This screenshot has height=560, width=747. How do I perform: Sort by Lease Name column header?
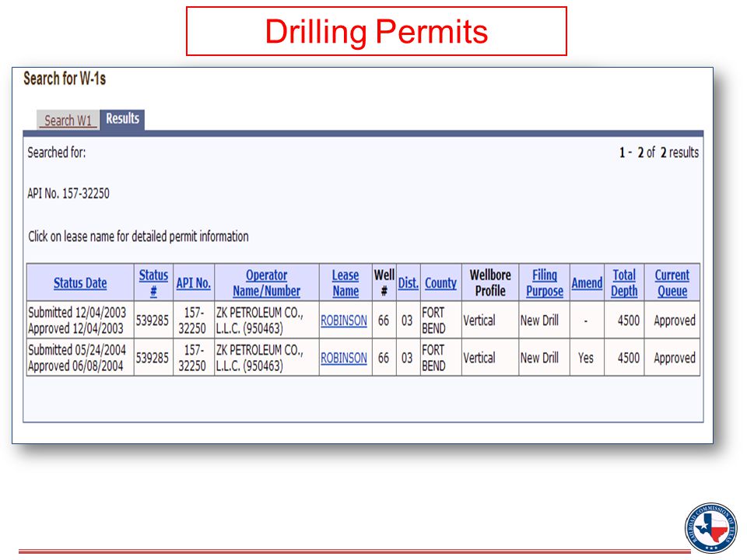(345, 283)
